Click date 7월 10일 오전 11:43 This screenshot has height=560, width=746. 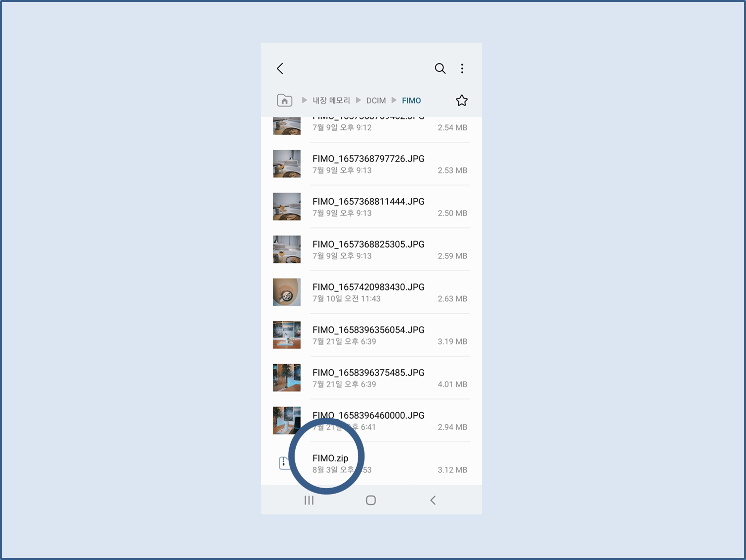point(346,299)
